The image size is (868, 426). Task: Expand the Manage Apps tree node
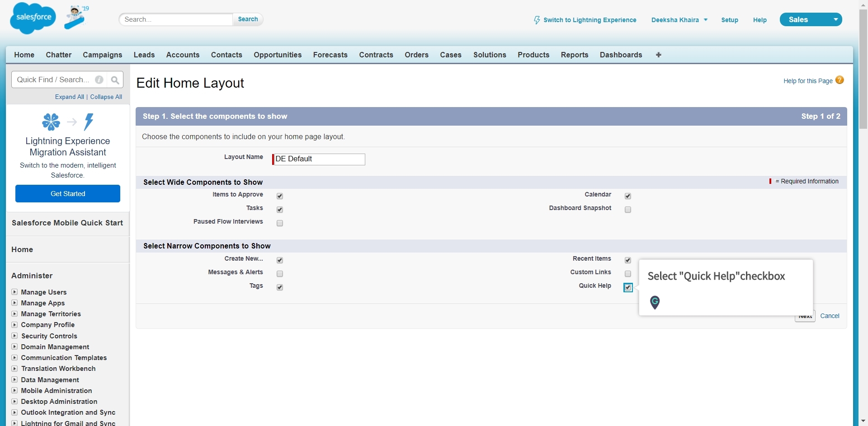click(14, 303)
